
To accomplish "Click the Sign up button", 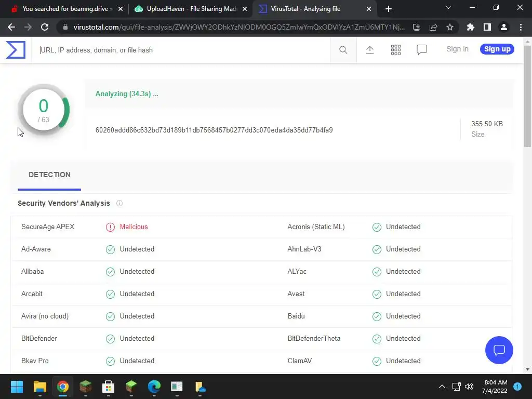I will [497, 49].
